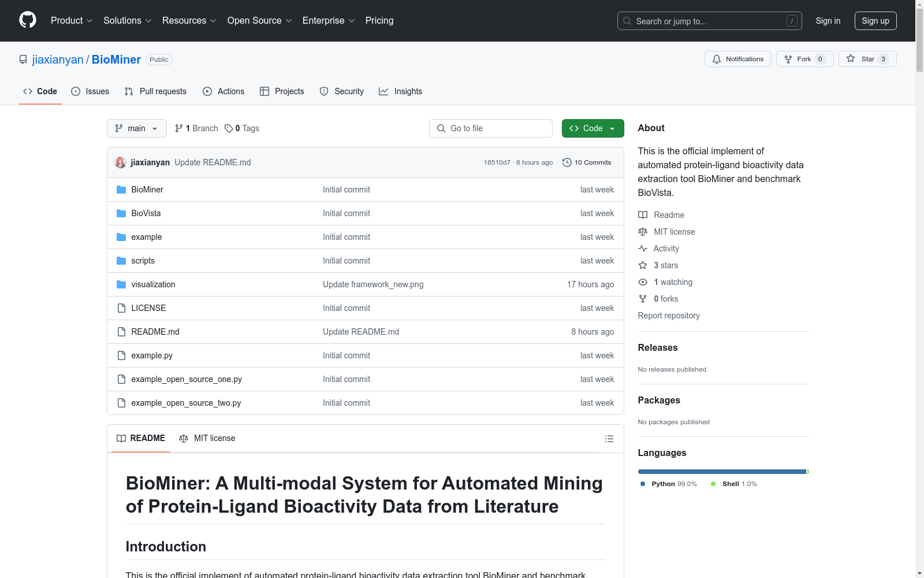Switch to the Projects tab

(282, 91)
